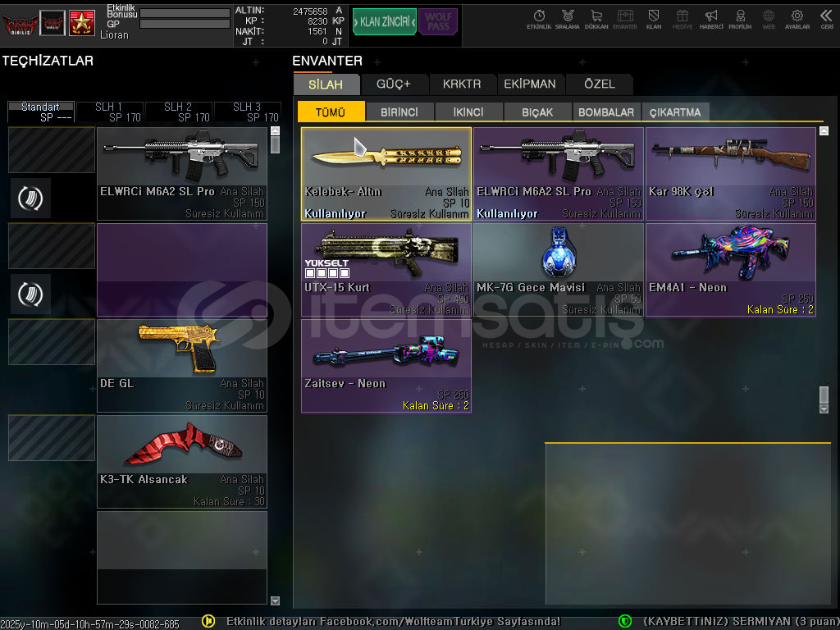Select the Zaitsev - Neon sniper

[386, 365]
